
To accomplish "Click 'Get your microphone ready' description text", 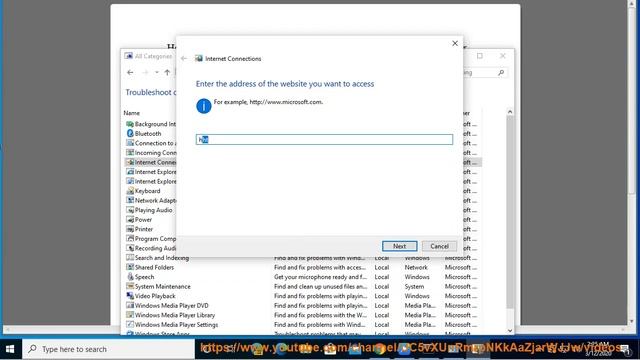I will [x=320, y=277].
